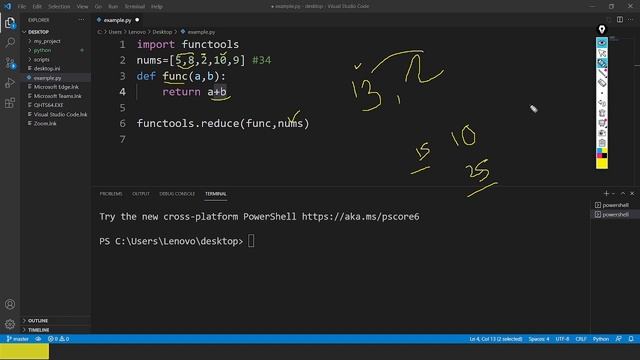
Task: Follow the https://aka.ms/pscore6 link
Action: coord(360,217)
